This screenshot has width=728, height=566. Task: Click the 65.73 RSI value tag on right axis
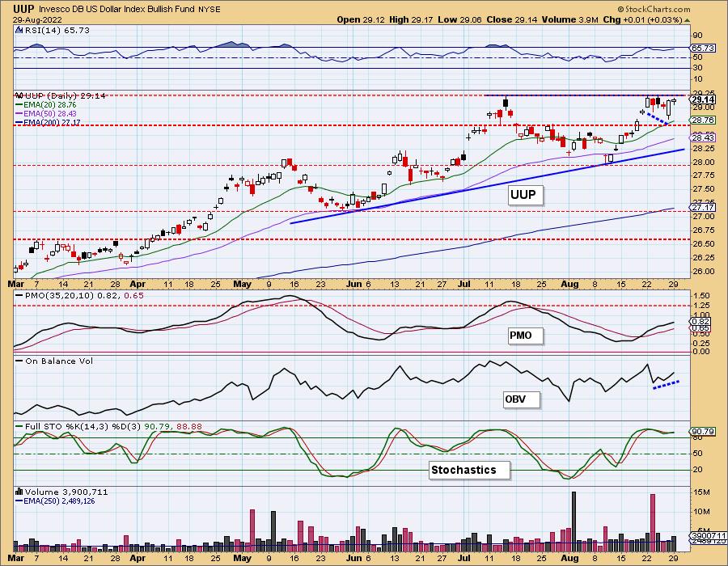coord(703,48)
